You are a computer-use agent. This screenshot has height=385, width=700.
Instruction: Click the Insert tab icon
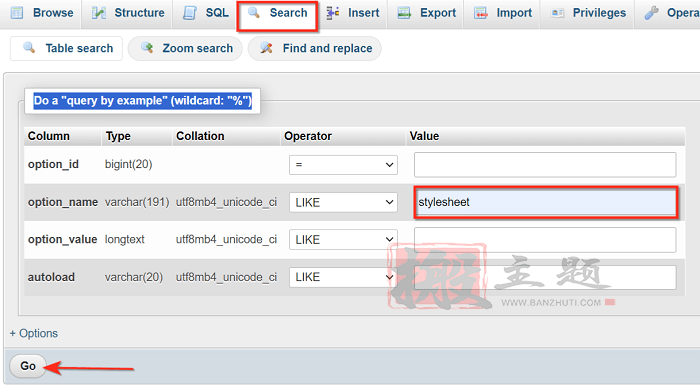click(333, 13)
